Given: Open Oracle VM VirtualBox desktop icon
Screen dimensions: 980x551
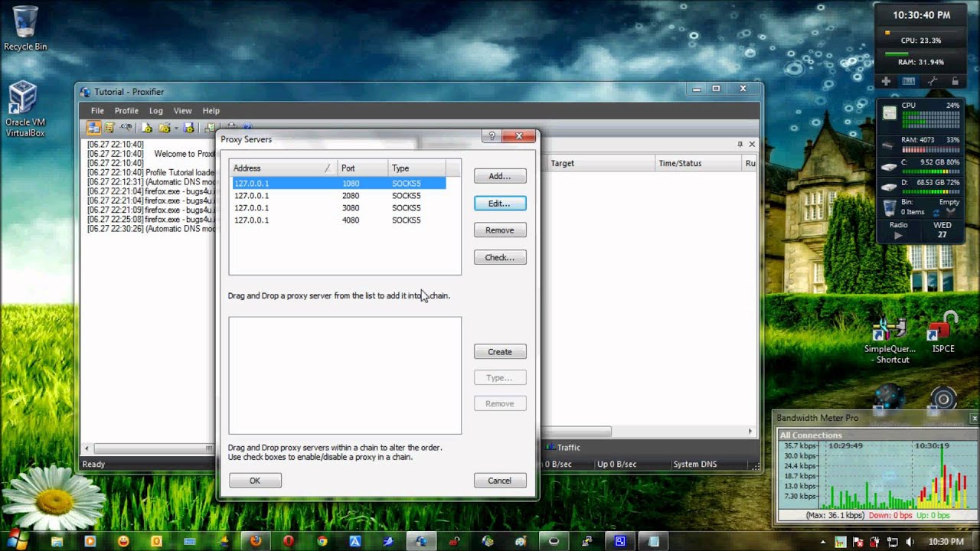Looking at the screenshot, I should click(x=25, y=109).
